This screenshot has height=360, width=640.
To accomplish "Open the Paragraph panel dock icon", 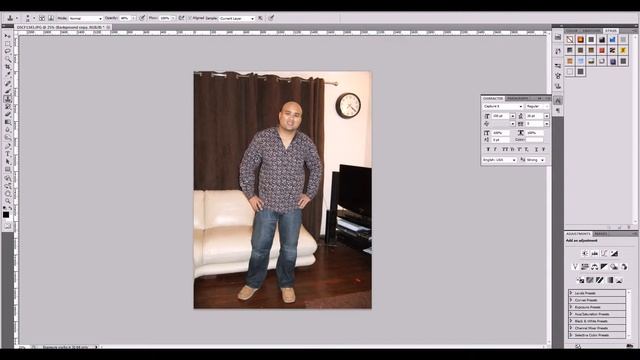I will 558,111.
